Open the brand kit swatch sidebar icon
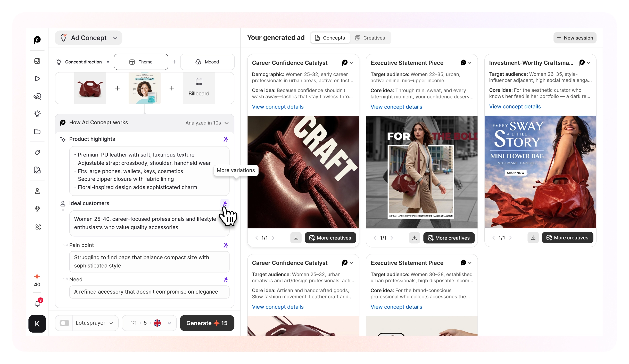The image size is (629, 364). coord(37,170)
